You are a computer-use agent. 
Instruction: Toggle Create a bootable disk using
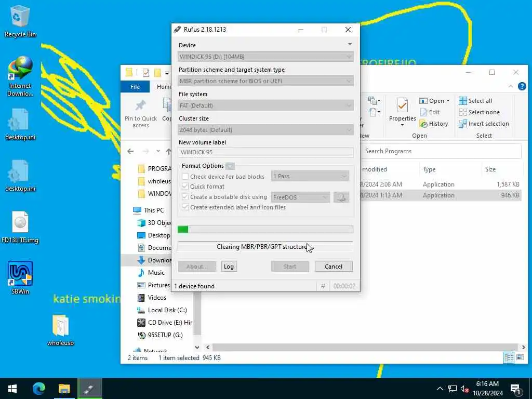[185, 197]
